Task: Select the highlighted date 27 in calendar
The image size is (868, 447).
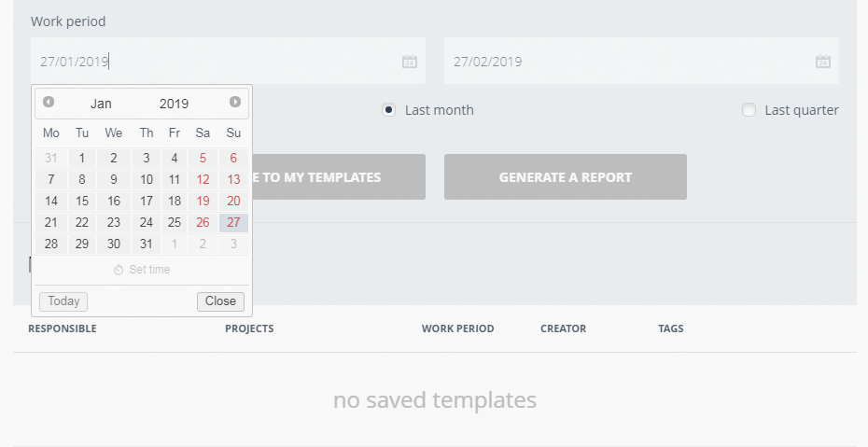Action: pyautogui.click(x=233, y=223)
